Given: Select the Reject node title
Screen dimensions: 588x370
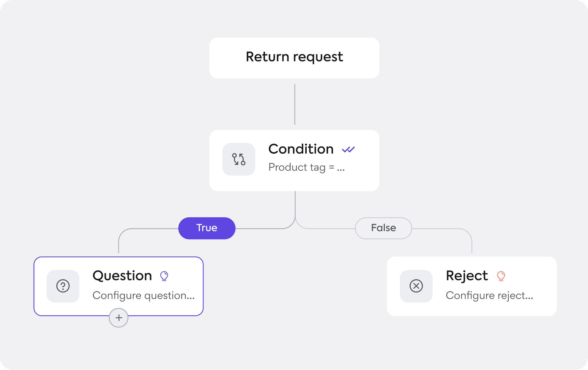Looking at the screenshot, I should pyautogui.click(x=467, y=276).
